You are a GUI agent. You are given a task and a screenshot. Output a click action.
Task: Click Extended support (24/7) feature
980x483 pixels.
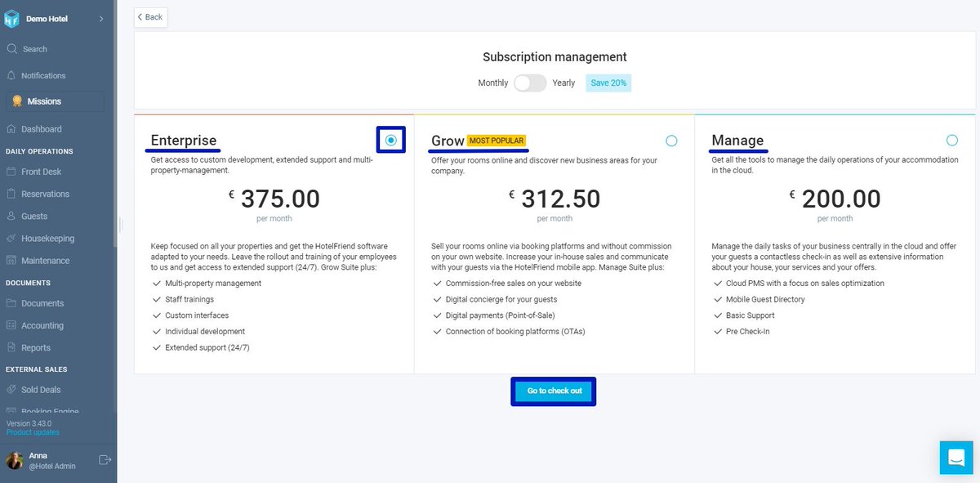[207, 347]
